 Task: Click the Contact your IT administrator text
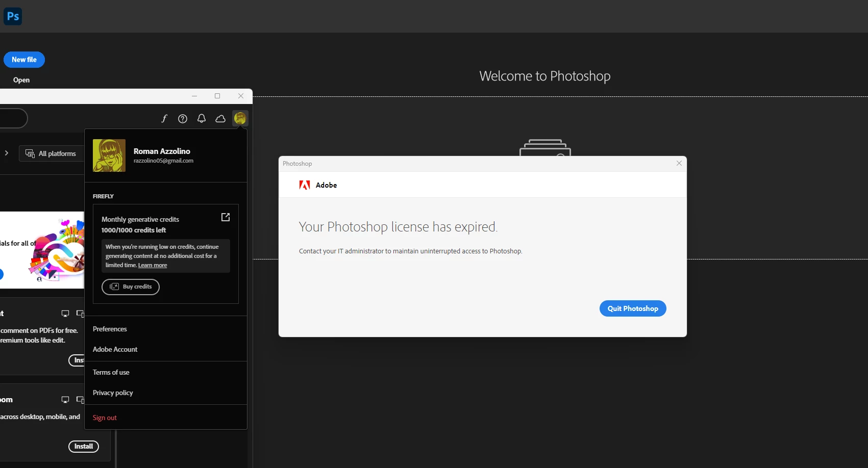point(411,251)
